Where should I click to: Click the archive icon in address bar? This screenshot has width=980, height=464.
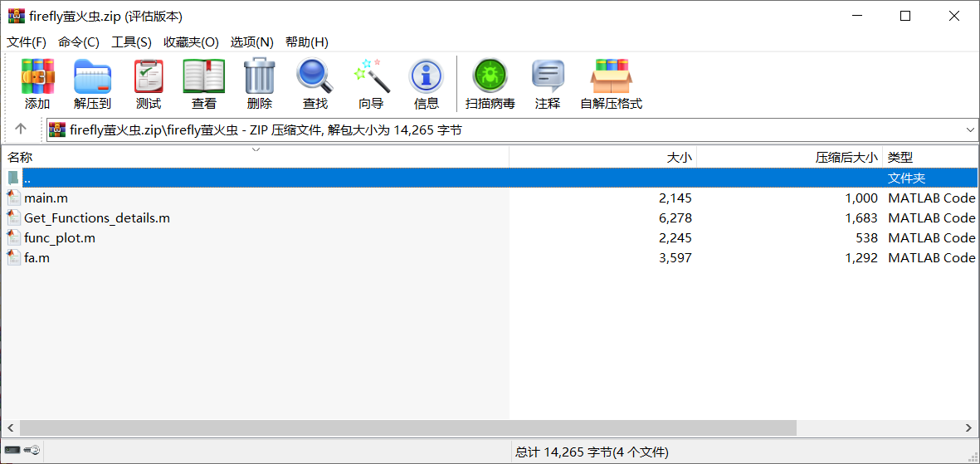pyautogui.click(x=57, y=129)
